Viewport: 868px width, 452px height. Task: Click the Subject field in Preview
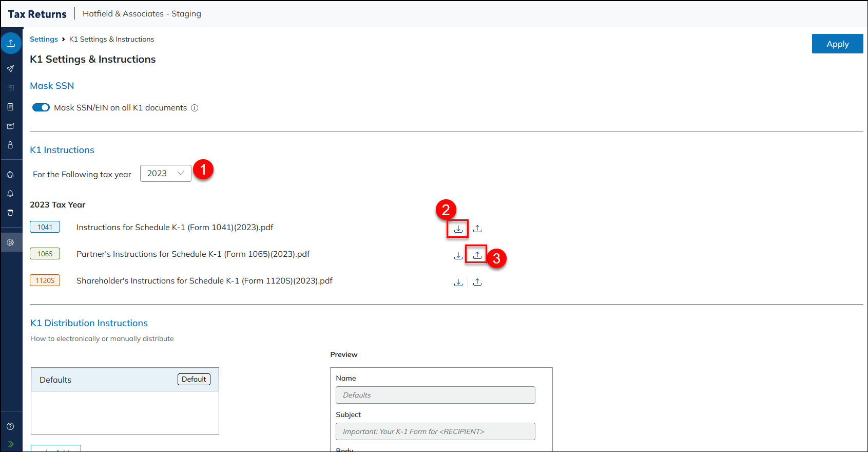click(435, 431)
